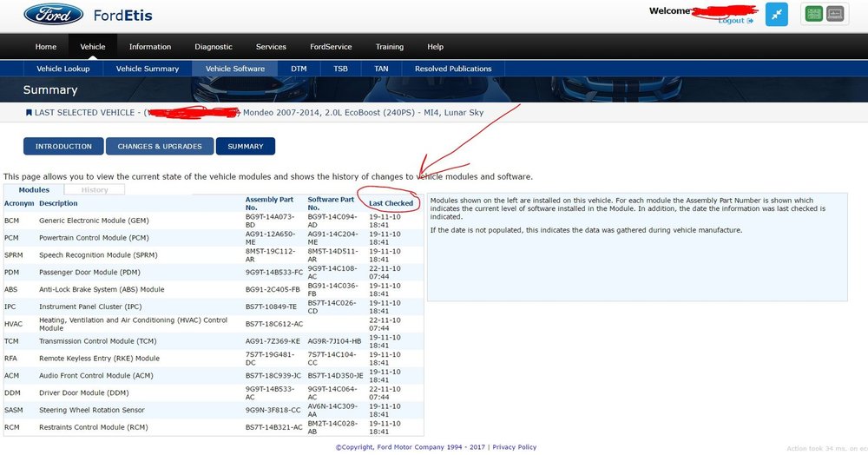Select the Modules tab
868x455 pixels.
coord(34,189)
